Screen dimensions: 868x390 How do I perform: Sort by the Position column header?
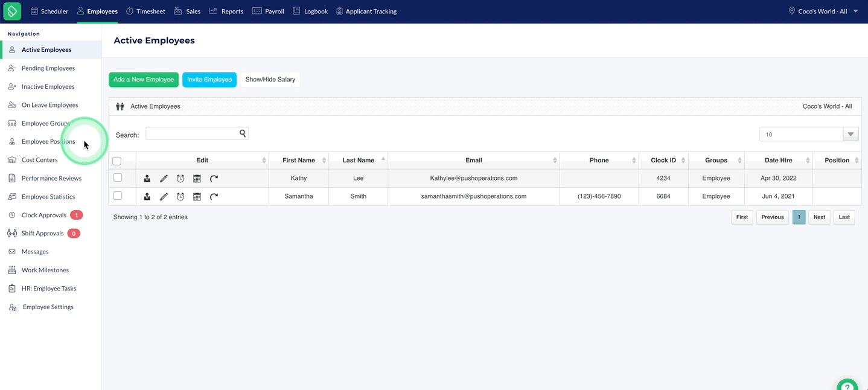pyautogui.click(x=837, y=161)
